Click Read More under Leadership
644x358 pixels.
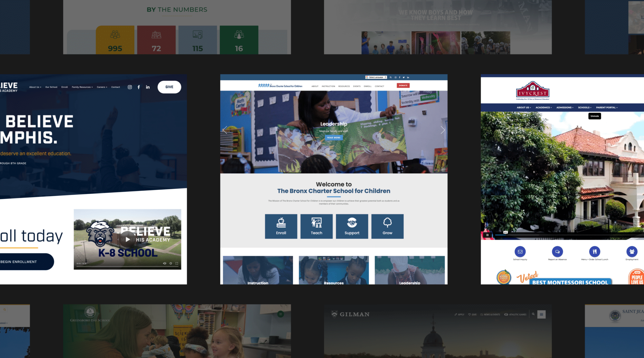click(334, 138)
